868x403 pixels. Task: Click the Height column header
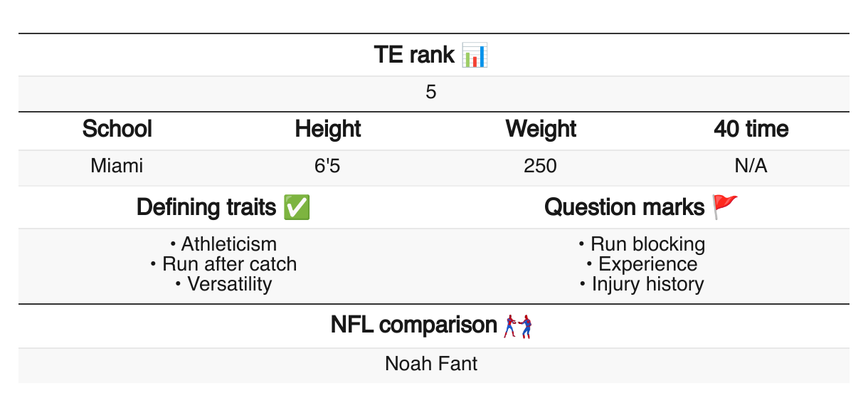328,130
